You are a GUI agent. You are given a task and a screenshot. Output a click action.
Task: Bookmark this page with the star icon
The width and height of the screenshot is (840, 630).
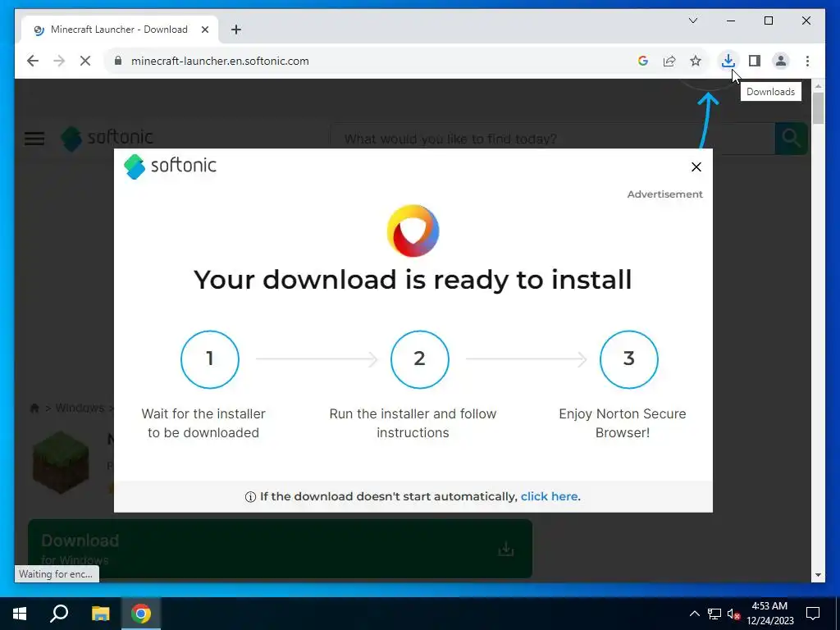click(696, 61)
